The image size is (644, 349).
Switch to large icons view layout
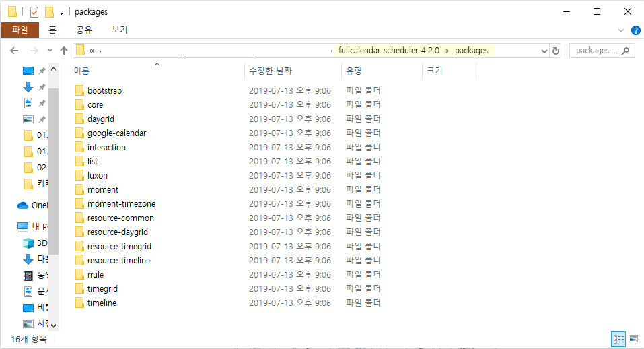pyautogui.click(x=633, y=339)
